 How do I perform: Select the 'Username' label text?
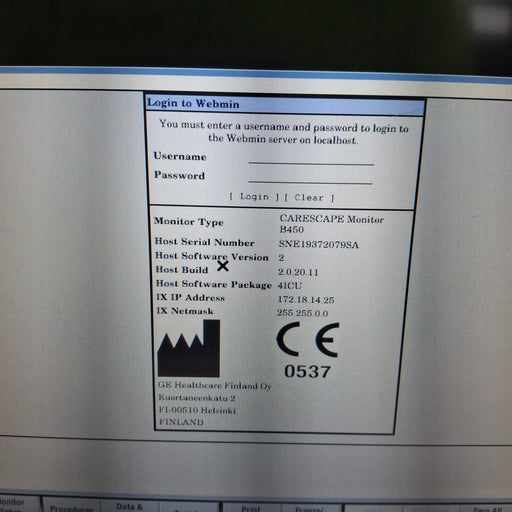coord(180,156)
